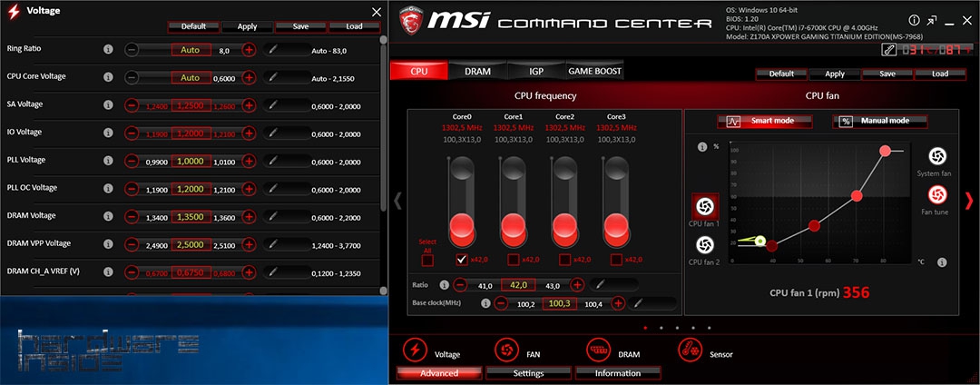Click the info icon next to SA Voltage
Screen dimensions: 980x385
(x=108, y=104)
